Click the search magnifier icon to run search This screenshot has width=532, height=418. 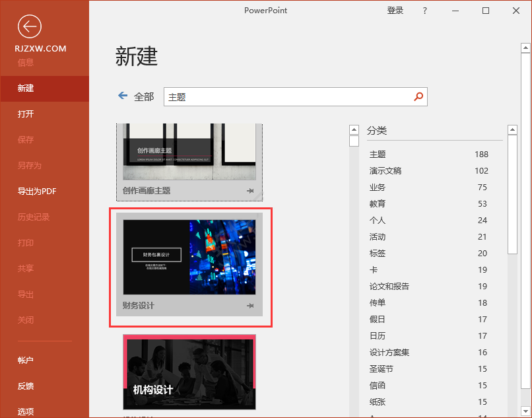(x=418, y=96)
